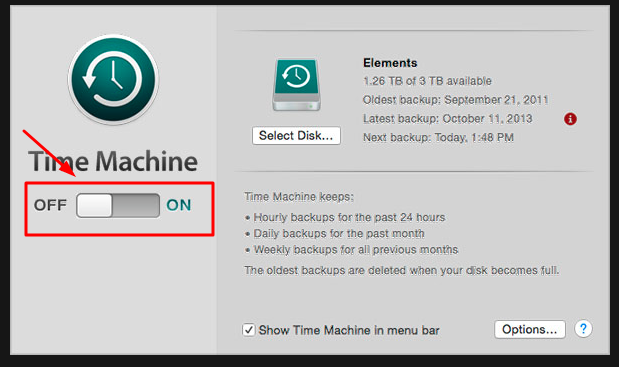Click the OFF label beside the switch

pyautogui.click(x=50, y=205)
